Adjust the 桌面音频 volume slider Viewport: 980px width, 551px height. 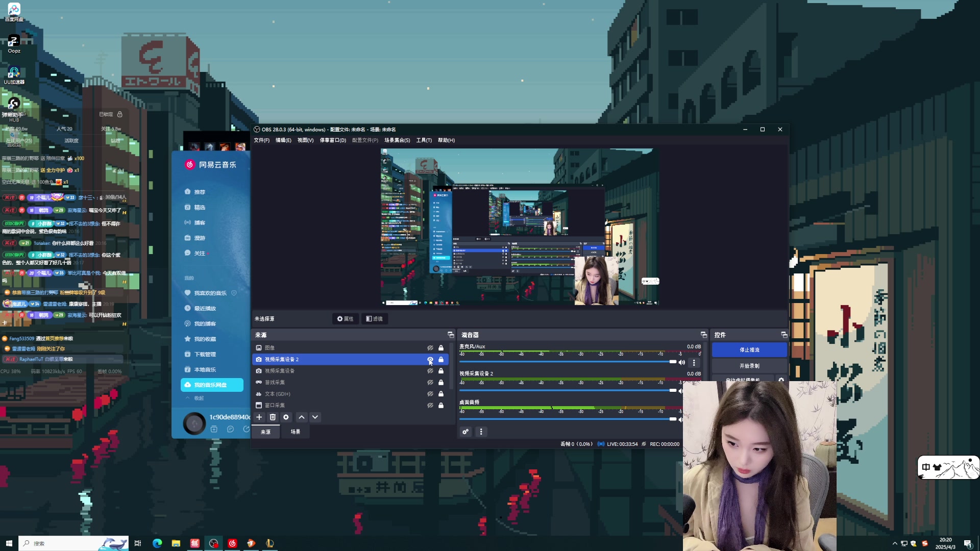click(x=568, y=419)
